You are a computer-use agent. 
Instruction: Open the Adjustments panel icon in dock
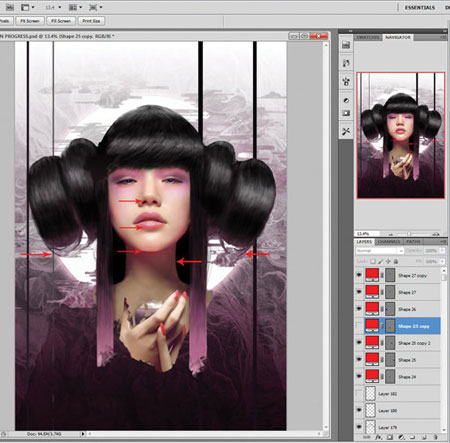pyautogui.click(x=346, y=100)
